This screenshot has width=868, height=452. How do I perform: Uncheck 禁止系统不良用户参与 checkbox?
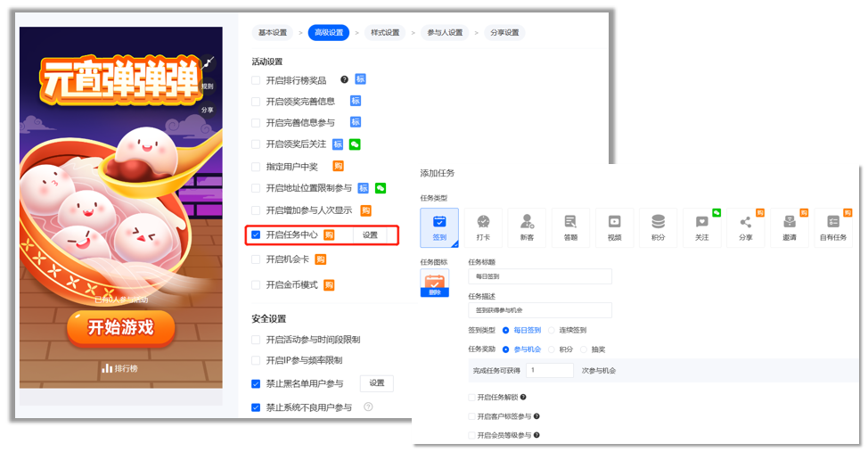pyautogui.click(x=256, y=407)
